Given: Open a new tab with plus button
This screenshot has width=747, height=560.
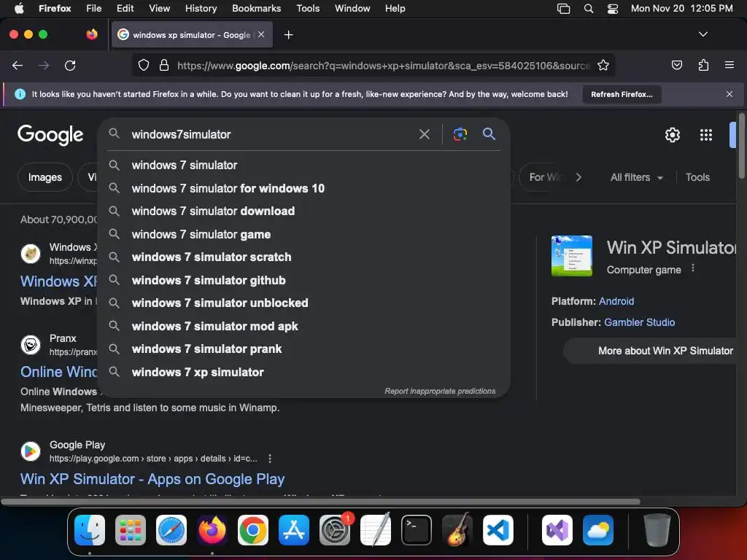Looking at the screenshot, I should coord(288,35).
